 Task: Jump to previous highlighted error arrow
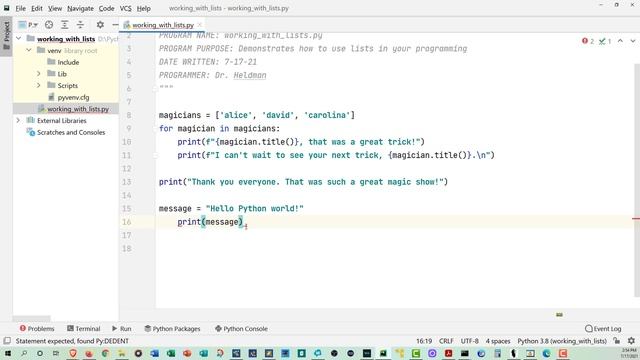pyautogui.click(x=620, y=41)
